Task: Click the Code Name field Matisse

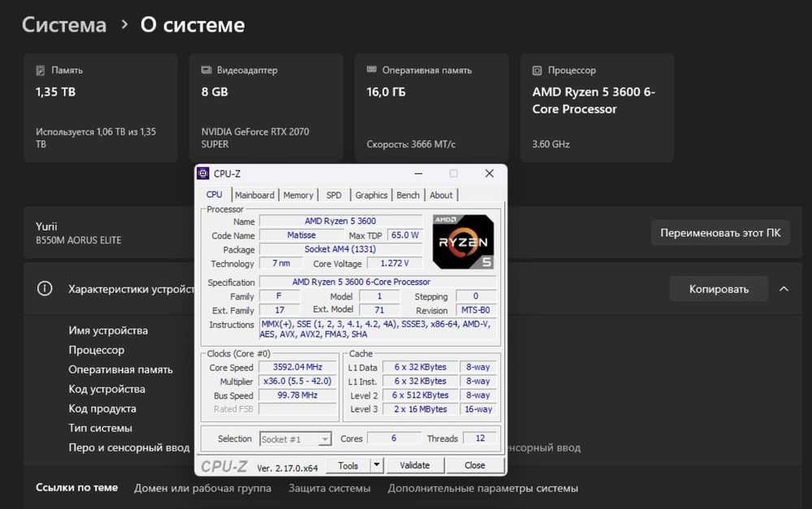Action: pos(301,235)
